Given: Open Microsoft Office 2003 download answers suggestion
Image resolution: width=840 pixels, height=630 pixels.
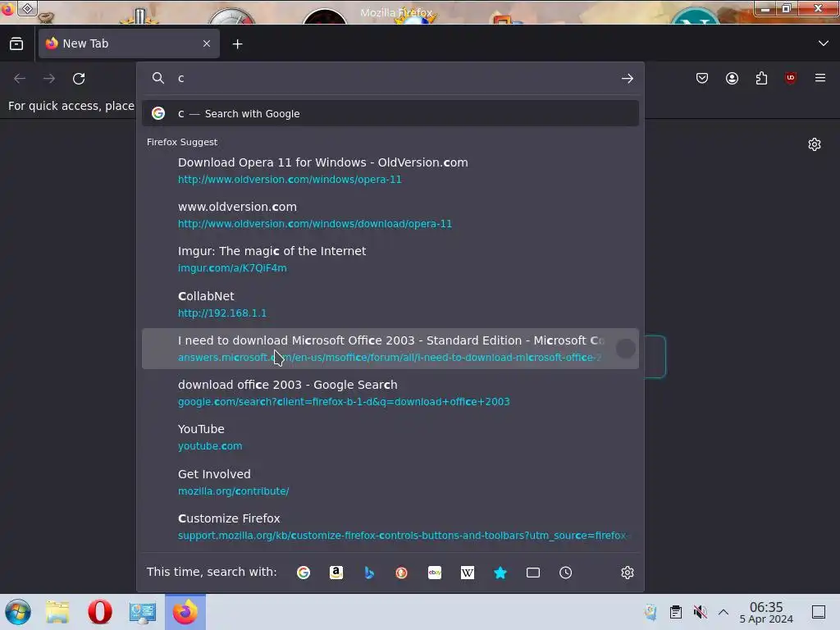Looking at the screenshot, I should tap(390, 349).
